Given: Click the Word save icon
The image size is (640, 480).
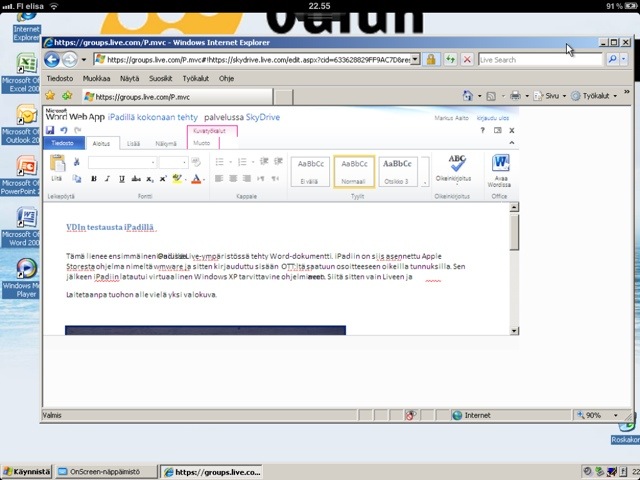Looking at the screenshot, I should (50, 130).
